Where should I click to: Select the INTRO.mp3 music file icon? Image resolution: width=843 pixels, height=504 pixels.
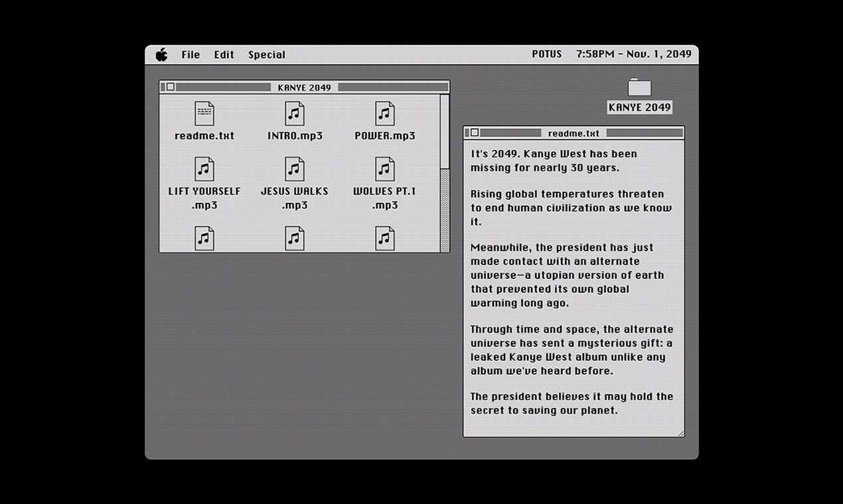coord(295,113)
